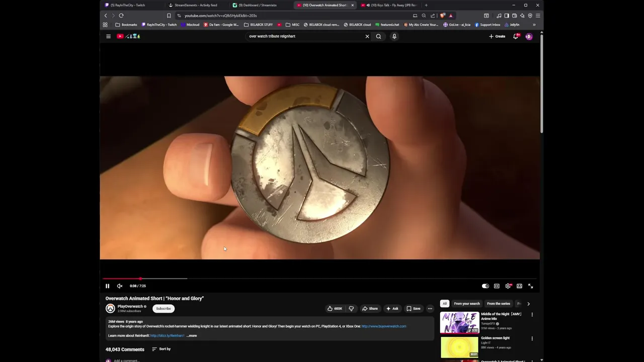
Task: Expand the hidden bookmarks overflow chevron
Action: point(534,25)
